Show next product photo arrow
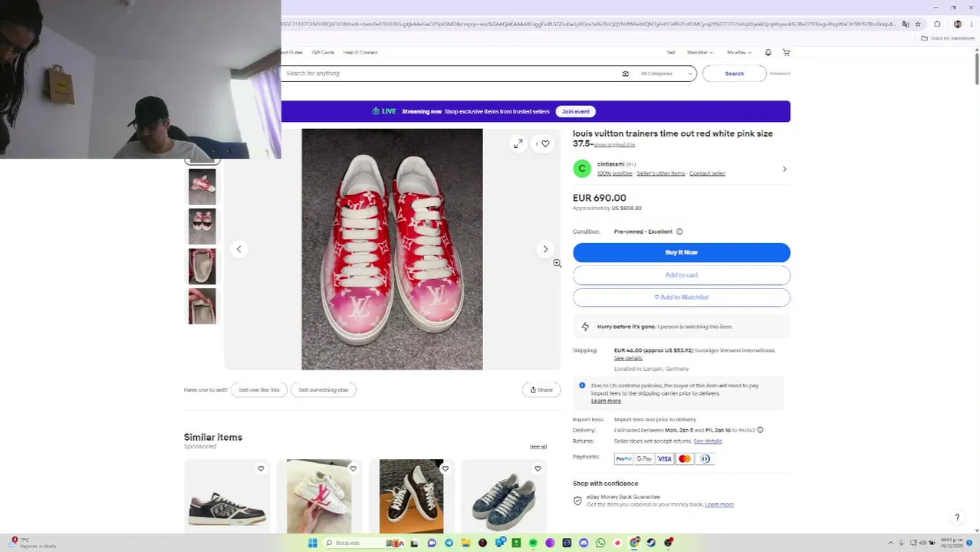 point(545,249)
